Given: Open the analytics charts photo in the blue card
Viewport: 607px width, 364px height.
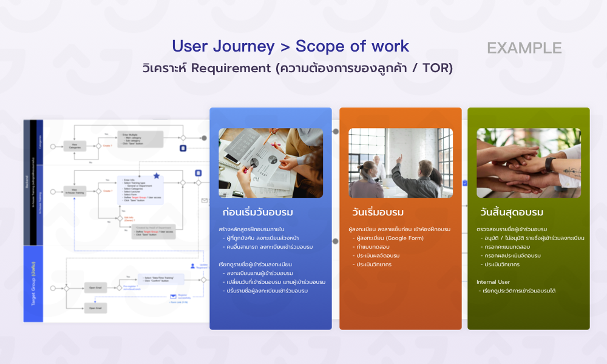Looking at the screenshot, I should (x=271, y=163).
